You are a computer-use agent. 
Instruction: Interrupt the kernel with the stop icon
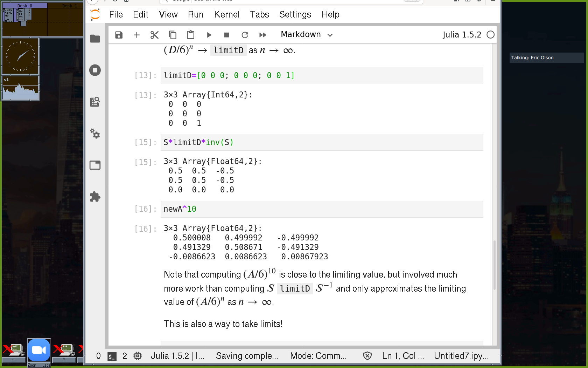(226, 35)
